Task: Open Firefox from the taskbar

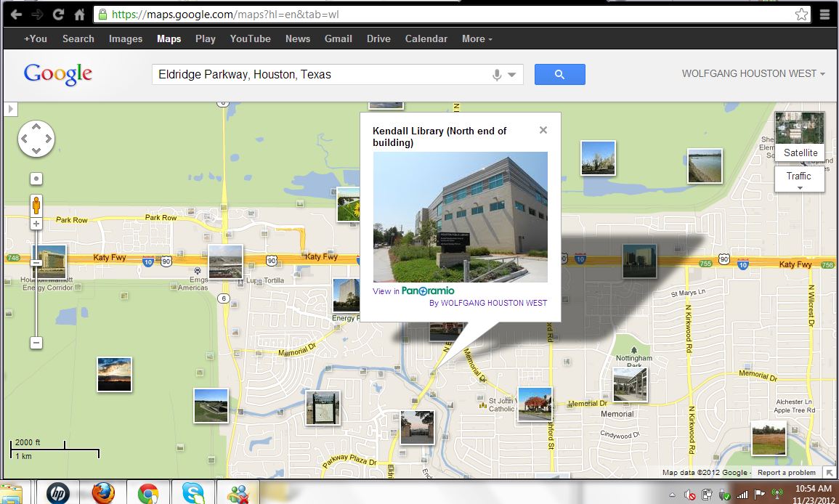Action: click(103, 492)
